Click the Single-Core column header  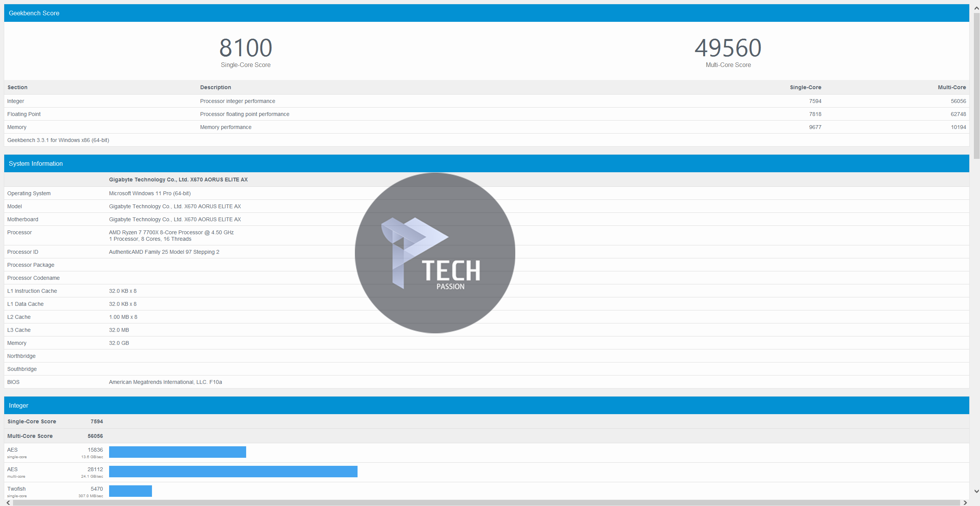coord(805,87)
